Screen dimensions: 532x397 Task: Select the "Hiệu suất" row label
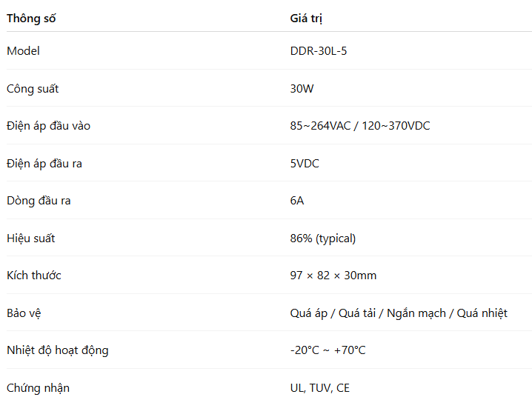[30, 238]
